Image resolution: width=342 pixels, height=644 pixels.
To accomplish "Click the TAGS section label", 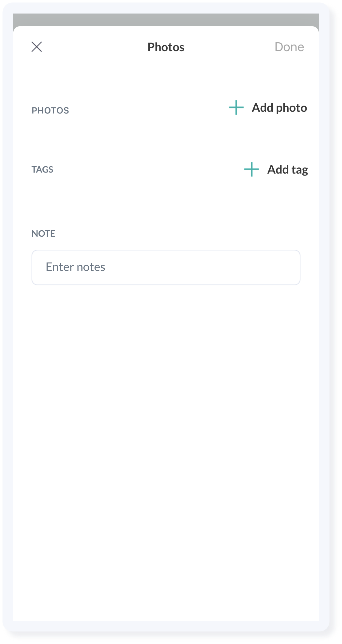I will pos(42,170).
